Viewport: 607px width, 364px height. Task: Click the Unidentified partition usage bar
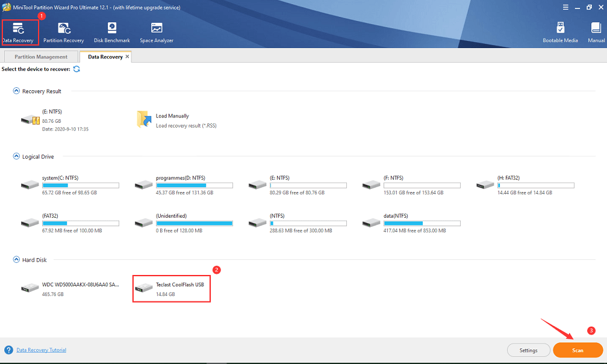click(x=195, y=224)
